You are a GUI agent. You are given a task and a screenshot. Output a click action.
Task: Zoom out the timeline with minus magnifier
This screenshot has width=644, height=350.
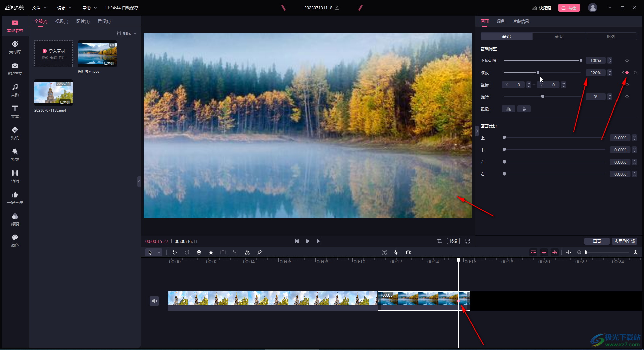coord(579,252)
